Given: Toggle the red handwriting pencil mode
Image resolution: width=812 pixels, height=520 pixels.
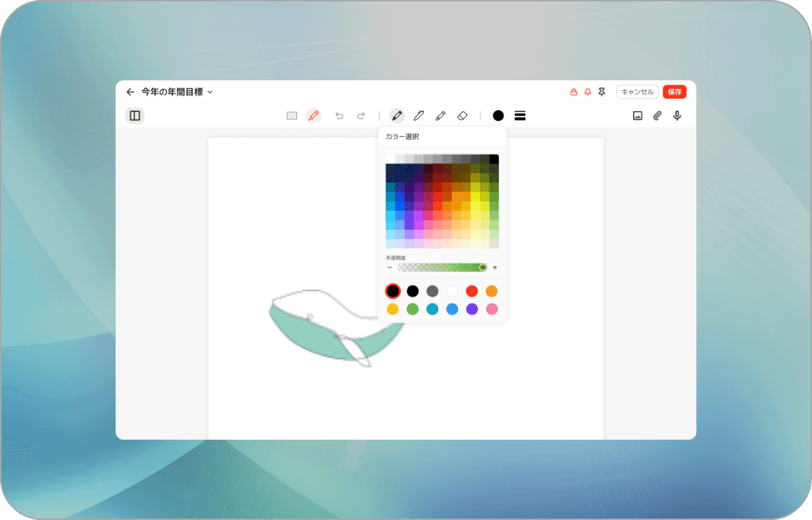Looking at the screenshot, I should pyautogui.click(x=314, y=116).
